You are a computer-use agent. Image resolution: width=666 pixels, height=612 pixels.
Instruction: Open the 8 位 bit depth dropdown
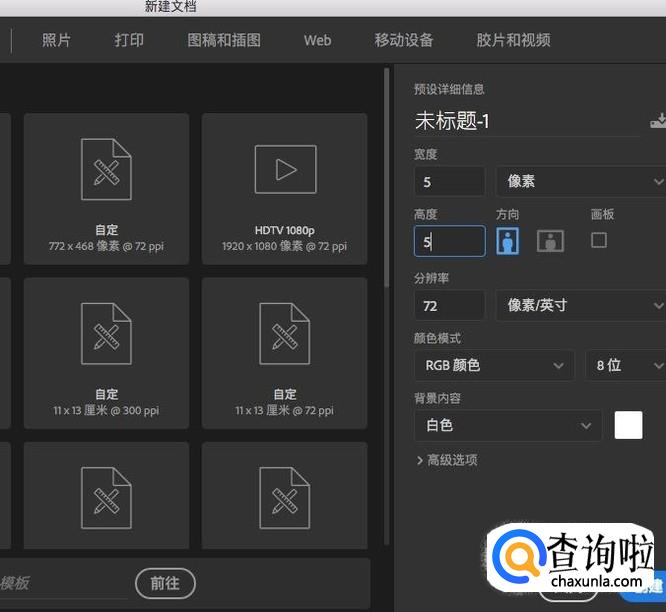click(625, 365)
